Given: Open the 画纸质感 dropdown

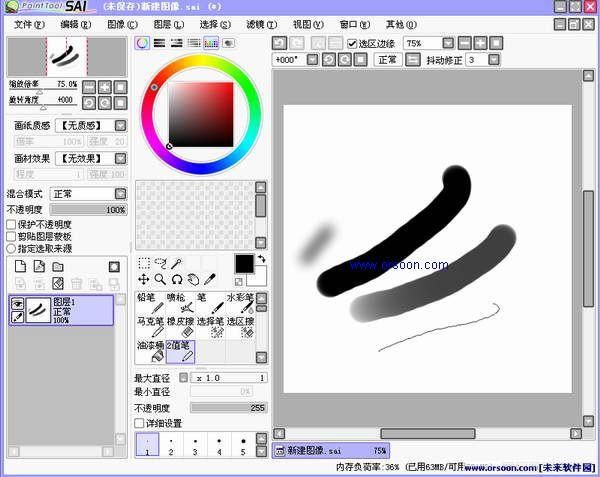Looking at the screenshot, I should coord(120,125).
